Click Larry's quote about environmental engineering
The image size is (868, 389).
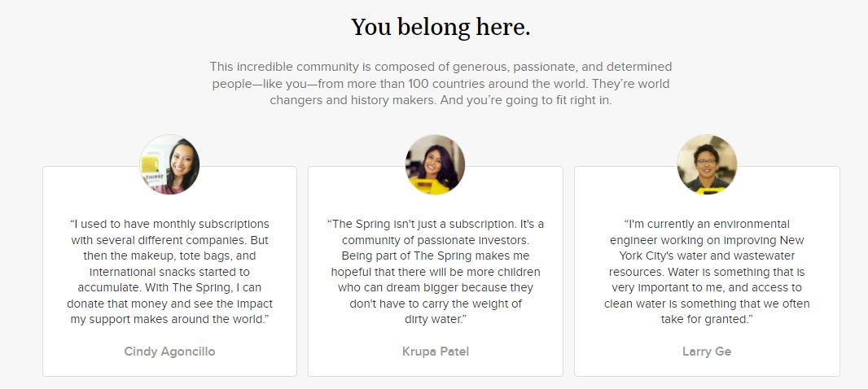(707, 273)
